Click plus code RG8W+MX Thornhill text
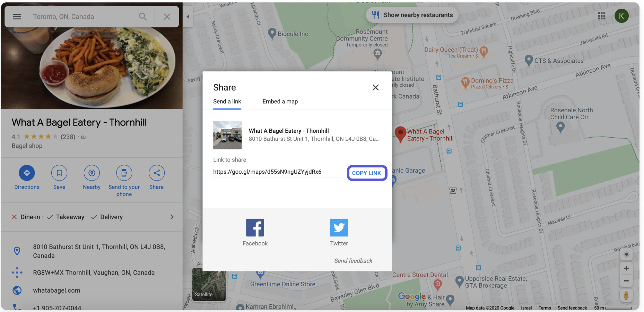644x312 pixels. (94, 273)
